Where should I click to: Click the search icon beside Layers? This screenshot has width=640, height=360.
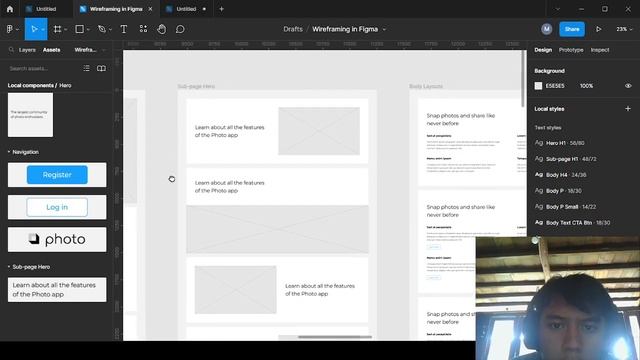coord(11,50)
